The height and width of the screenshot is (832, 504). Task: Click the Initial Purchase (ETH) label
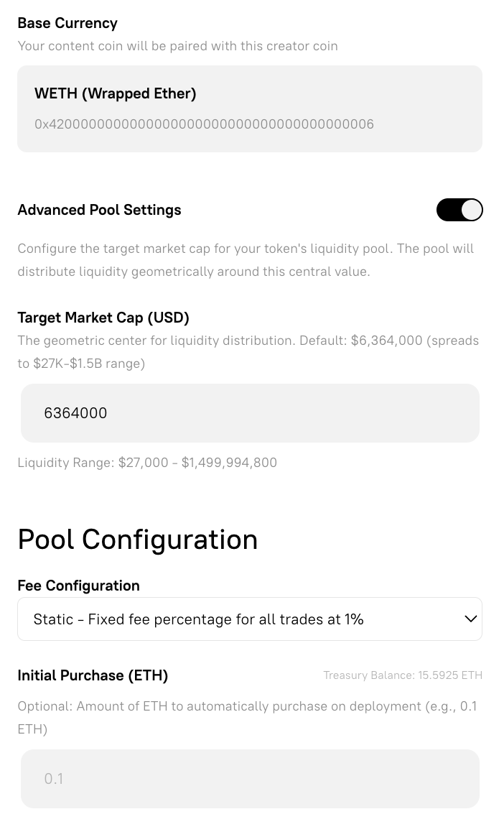[93, 675]
